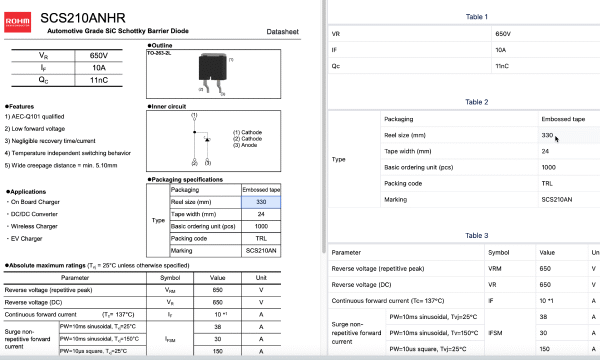Click 'PW=10ms sinusoidal, Tvj=25°C' in Table 3
600x360 pixels.
click(x=433, y=317)
